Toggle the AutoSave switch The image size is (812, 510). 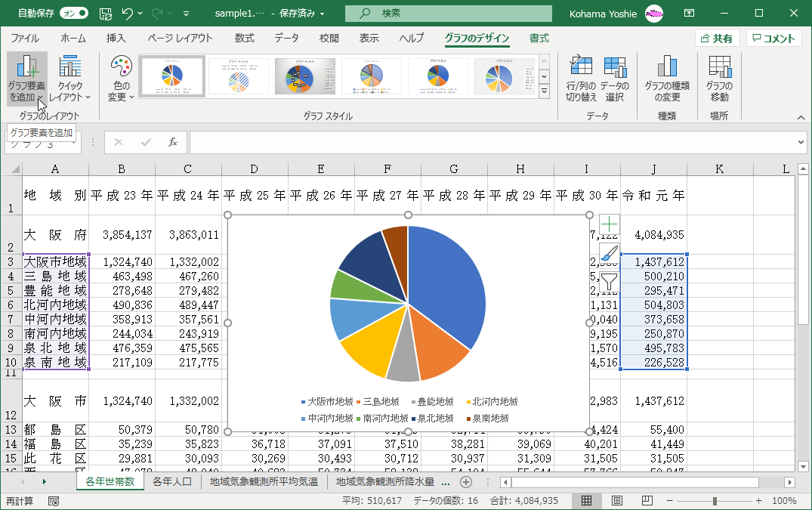coord(74,14)
